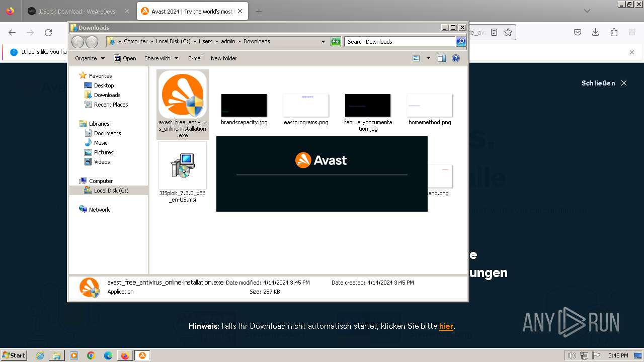The width and height of the screenshot is (644, 362).
Task: Click Users in the address breadcrumb
Action: 205,42
